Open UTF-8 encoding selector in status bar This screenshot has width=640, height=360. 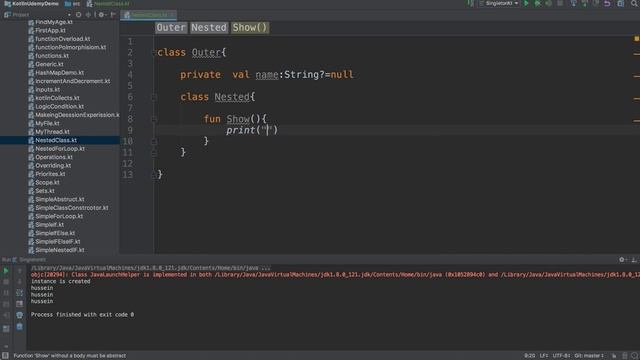click(x=561, y=356)
